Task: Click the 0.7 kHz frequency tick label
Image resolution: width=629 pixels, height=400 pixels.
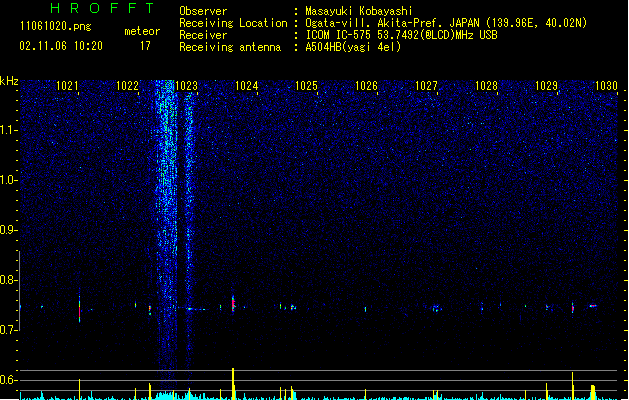Action: (x=8, y=330)
